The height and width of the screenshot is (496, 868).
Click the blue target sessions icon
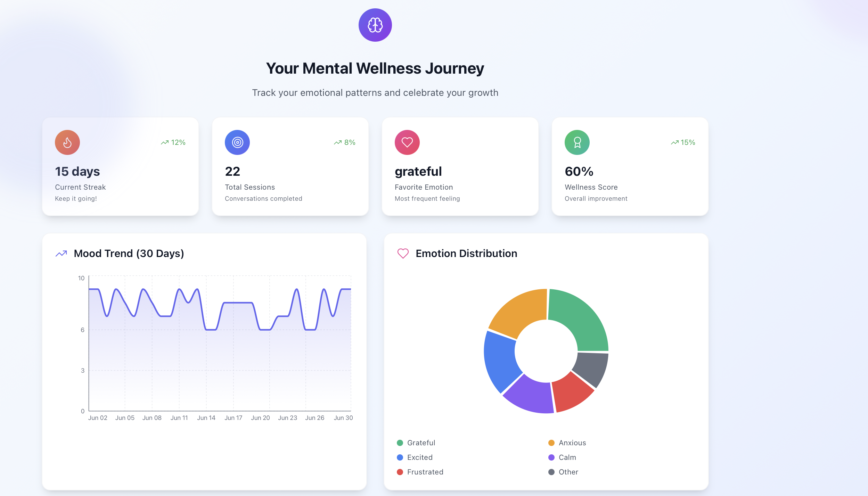point(237,142)
